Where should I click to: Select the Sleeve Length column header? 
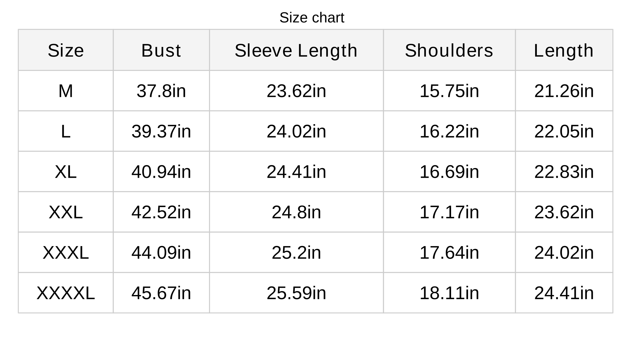point(296,50)
